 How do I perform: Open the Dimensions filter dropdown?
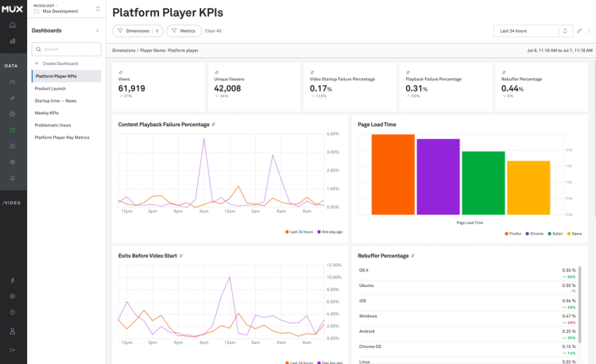point(137,31)
